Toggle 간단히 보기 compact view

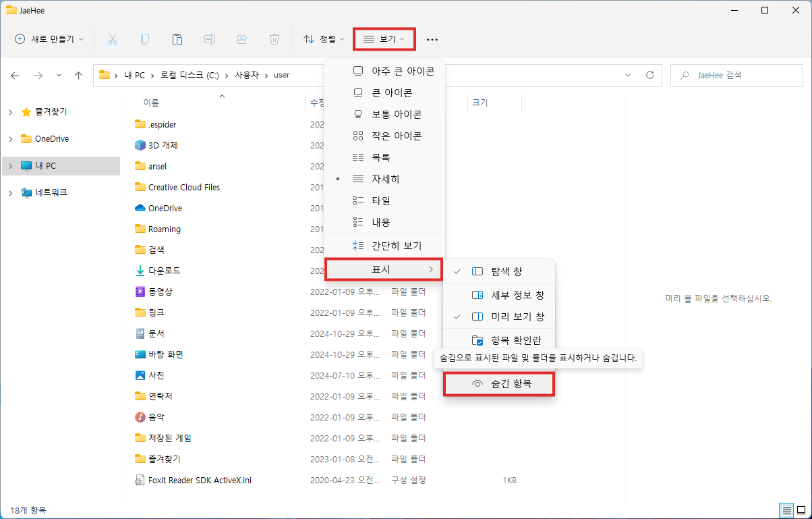click(x=384, y=246)
